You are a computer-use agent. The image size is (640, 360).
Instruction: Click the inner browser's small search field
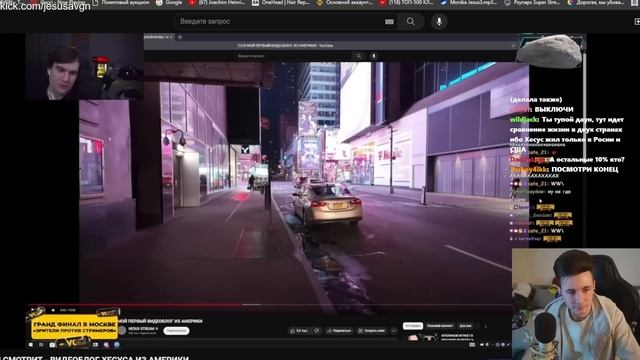[x=294, y=56]
